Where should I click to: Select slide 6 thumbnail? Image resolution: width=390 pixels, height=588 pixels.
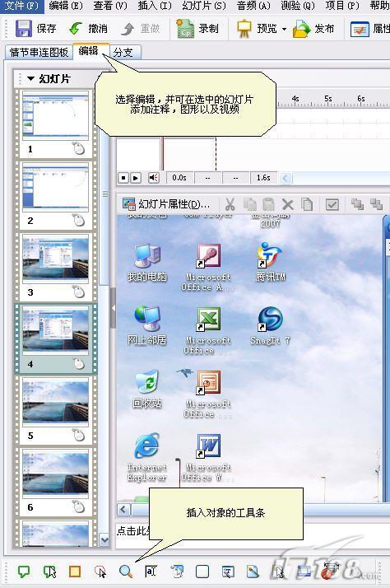[55, 474]
